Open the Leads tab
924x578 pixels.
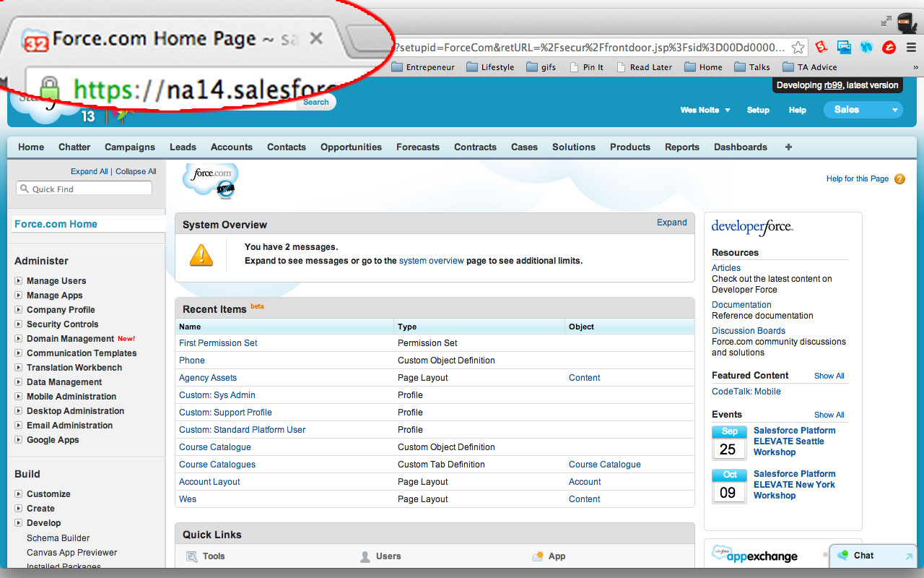[x=183, y=147]
